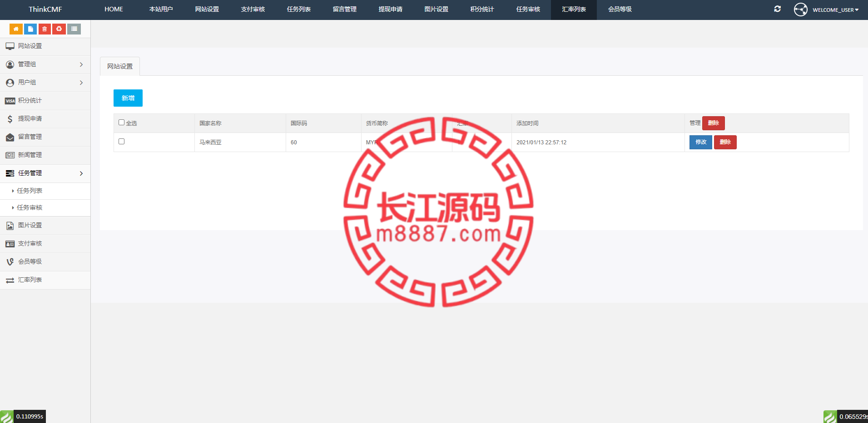Viewport: 868px width, 423px height.
Task: Click the person icon beside 用户组
Action: [10, 83]
